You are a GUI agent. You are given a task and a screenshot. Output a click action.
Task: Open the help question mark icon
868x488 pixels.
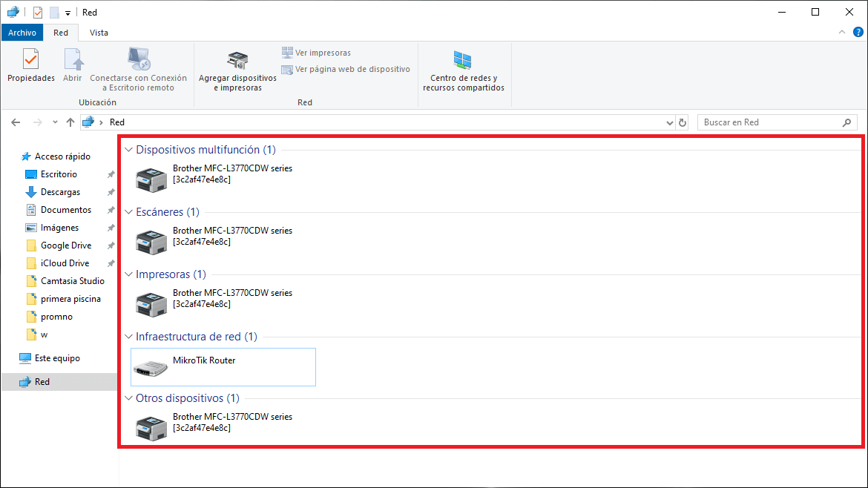858,32
